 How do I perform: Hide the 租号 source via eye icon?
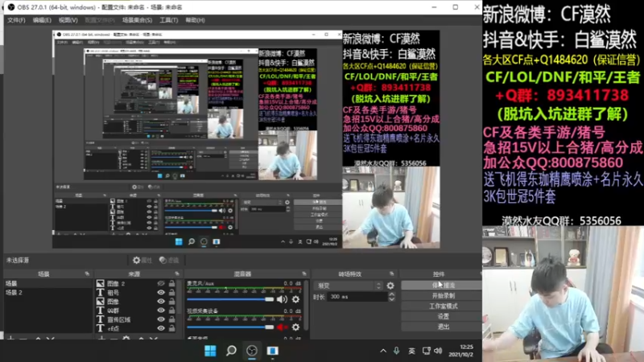coord(161,292)
